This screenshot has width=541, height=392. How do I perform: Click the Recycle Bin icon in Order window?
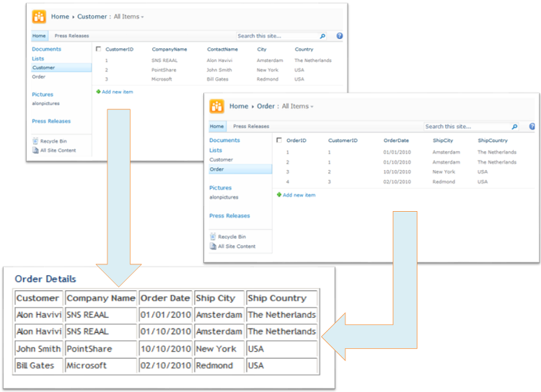point(213,236)
